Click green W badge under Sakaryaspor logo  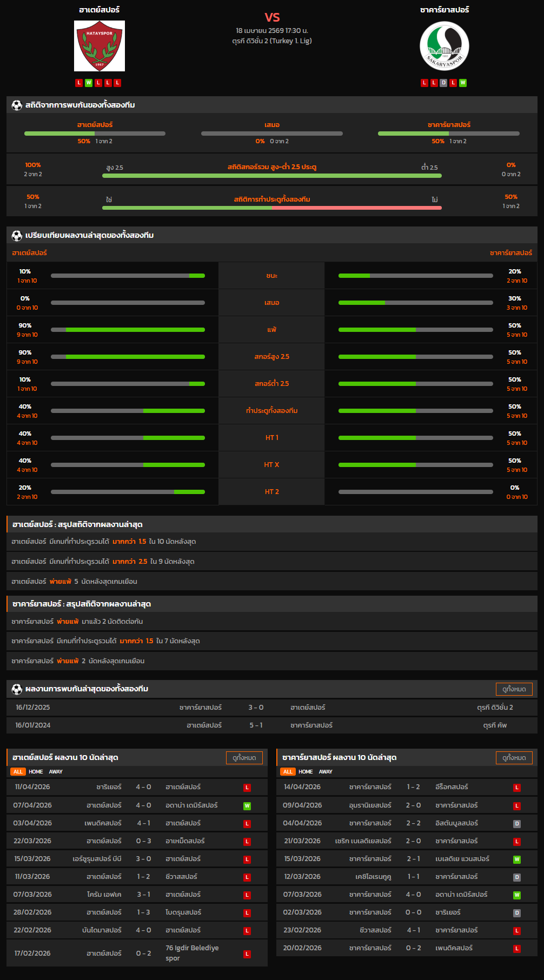tap(463, 83)
